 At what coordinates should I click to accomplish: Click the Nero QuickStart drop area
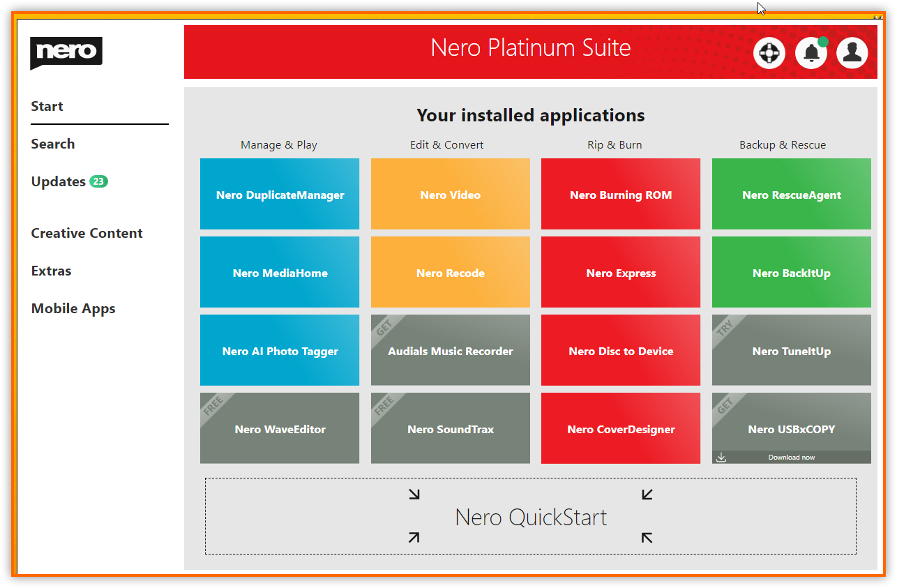coord(531,516)
